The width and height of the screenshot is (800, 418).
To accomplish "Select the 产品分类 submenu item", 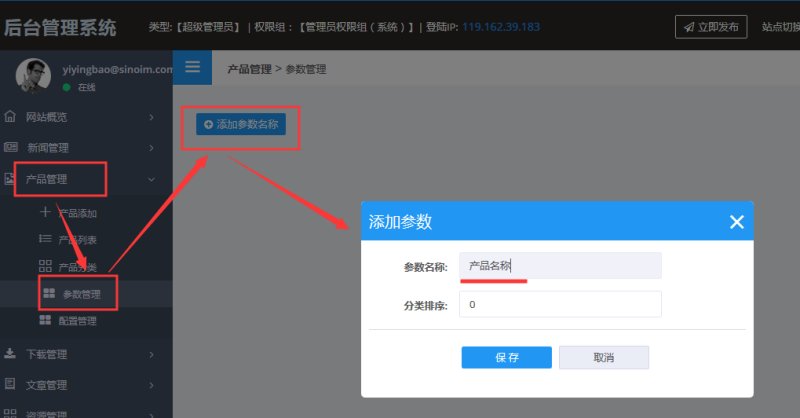I will (77, 266).
